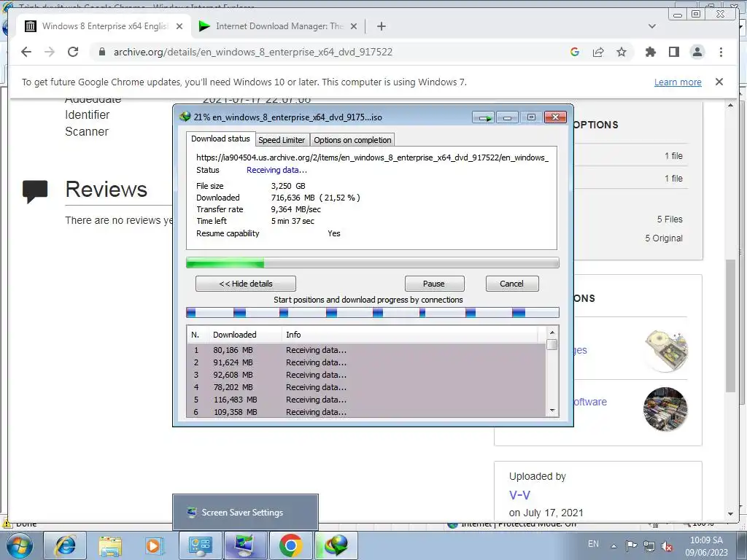Dismiss the Chrome update notice bar
Image resolution: width=747 pixels, height=560 pixels.
click(719, 82)
